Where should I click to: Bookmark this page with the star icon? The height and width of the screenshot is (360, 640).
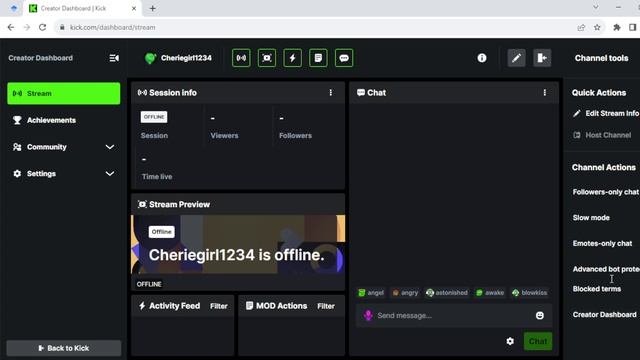tap(597, 27)
